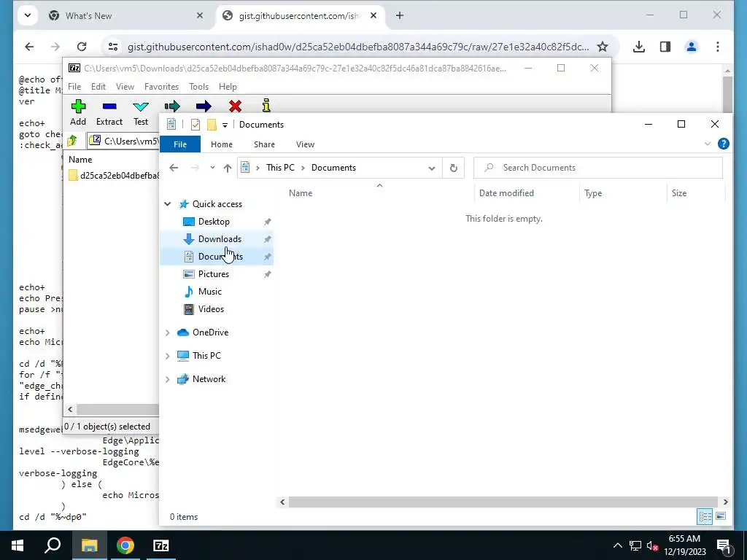Image resolution: width=747 pixels, height=560 pixels.
Task: Expand the address bar history dropdown
Action: (x=432, y=168)
